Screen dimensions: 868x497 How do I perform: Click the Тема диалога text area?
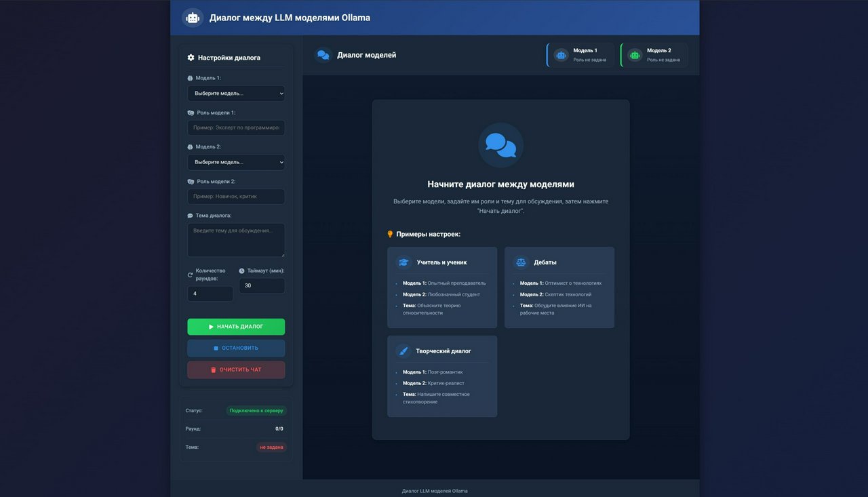[236, 240]
